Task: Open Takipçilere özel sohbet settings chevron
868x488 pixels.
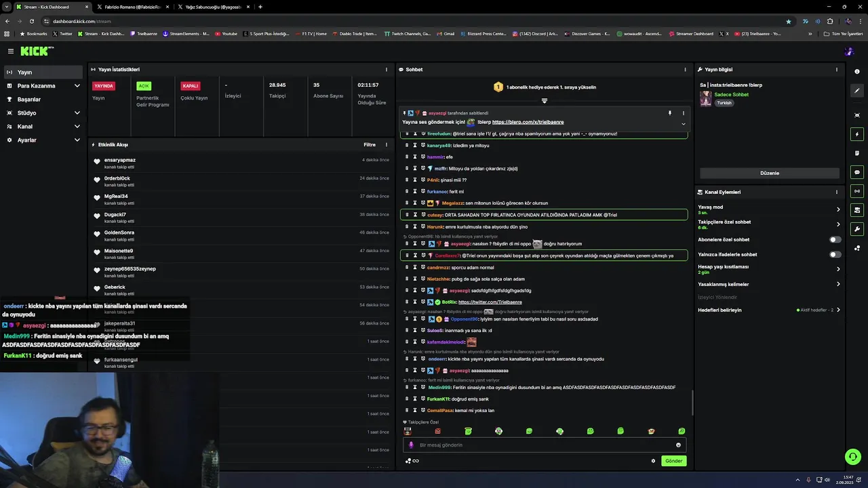Action: (838, 224)
